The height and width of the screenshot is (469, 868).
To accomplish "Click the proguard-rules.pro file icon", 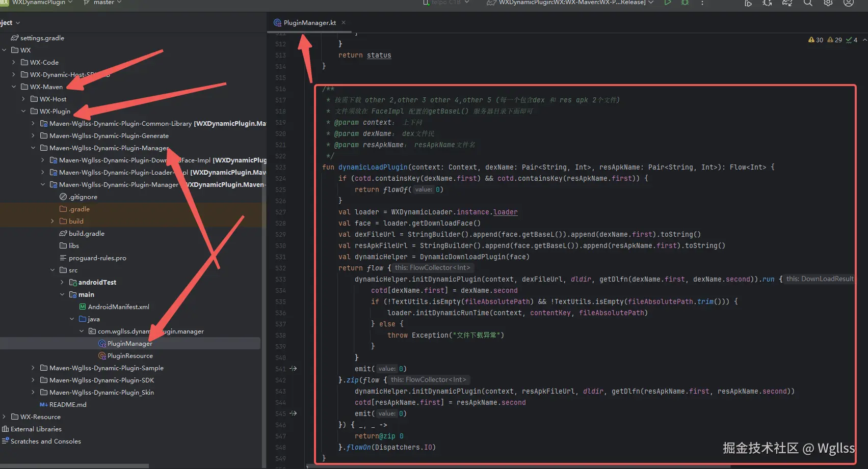I will click(x=63, y=258).
